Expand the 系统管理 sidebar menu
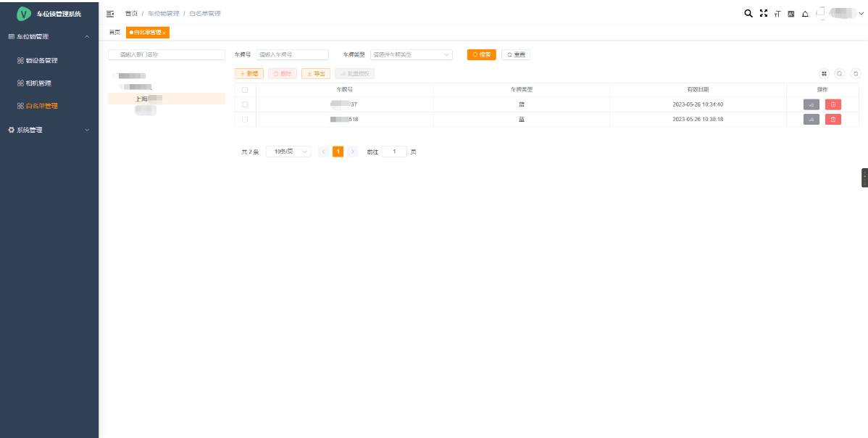The image size is (868, 438). (49, 130)
